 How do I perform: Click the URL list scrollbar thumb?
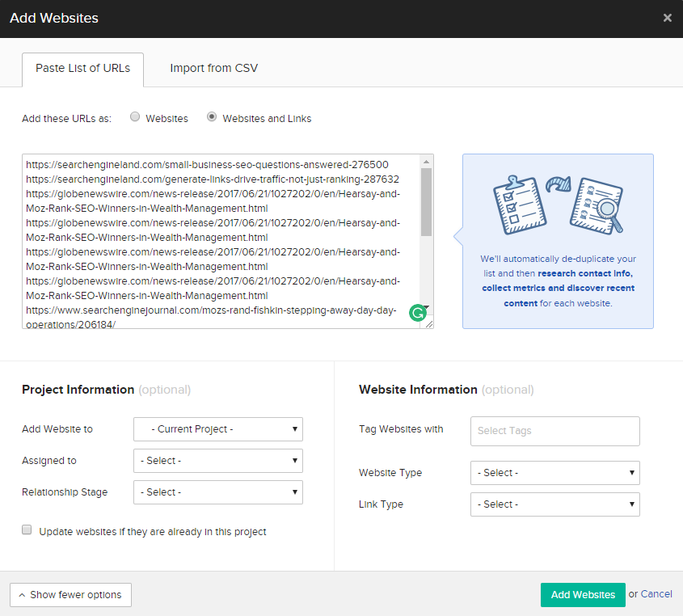(426, 202)
